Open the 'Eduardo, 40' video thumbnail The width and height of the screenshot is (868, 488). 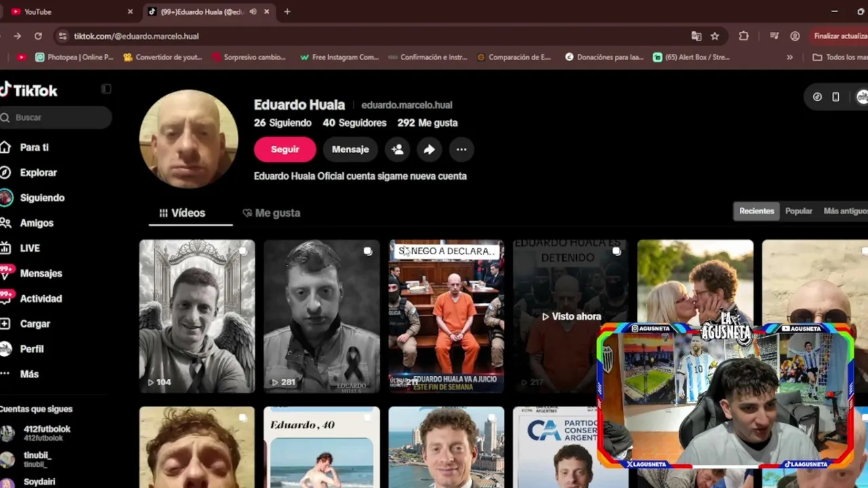tap(321, 447)
